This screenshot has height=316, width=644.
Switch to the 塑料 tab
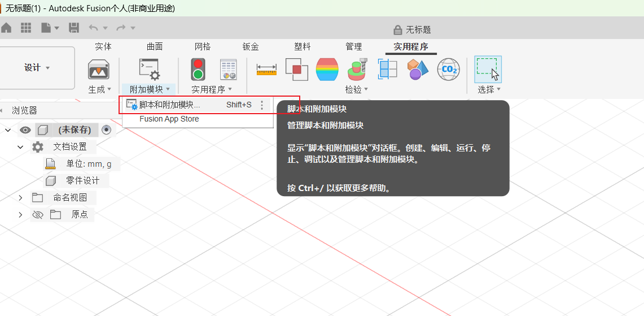303,46
